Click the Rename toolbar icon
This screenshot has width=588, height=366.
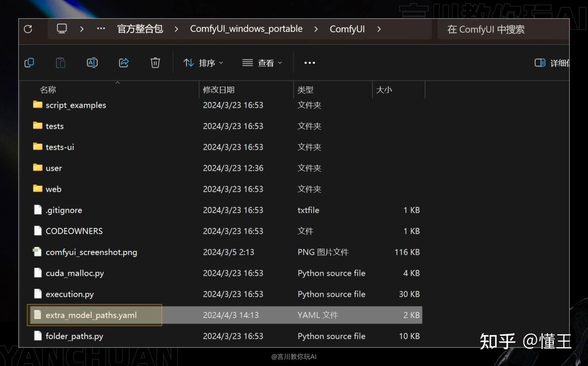(x=92, y=63)
